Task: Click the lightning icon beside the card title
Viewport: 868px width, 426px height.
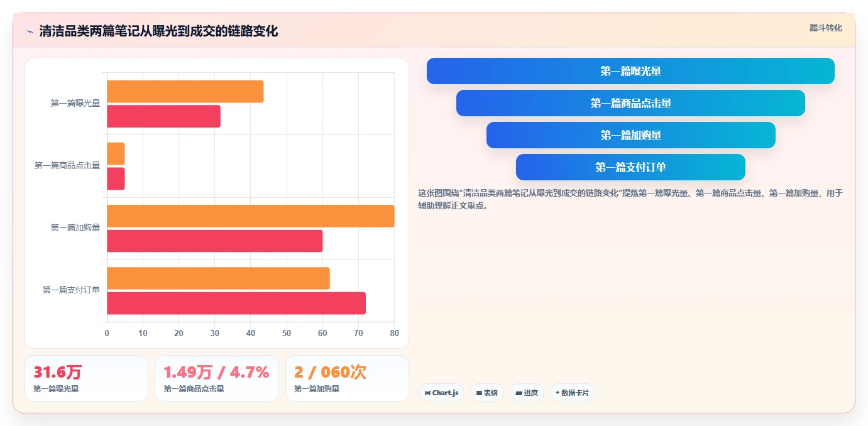Action: 30,31
